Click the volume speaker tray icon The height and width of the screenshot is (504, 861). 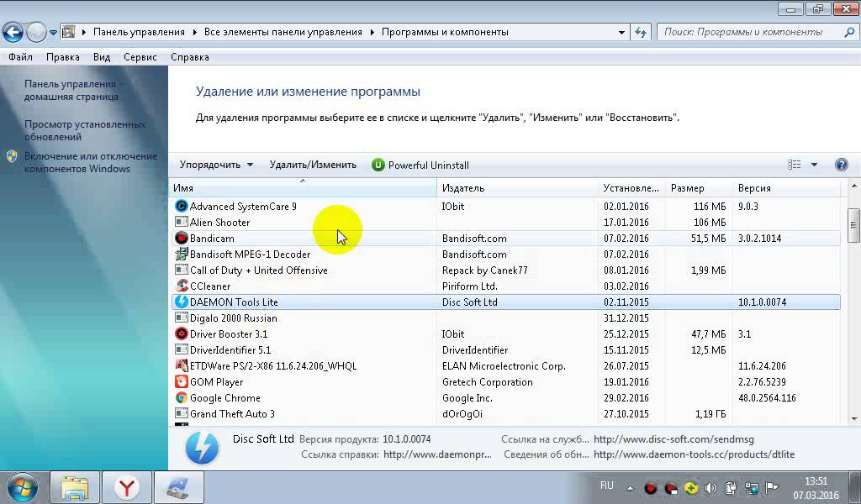point(710,488)
